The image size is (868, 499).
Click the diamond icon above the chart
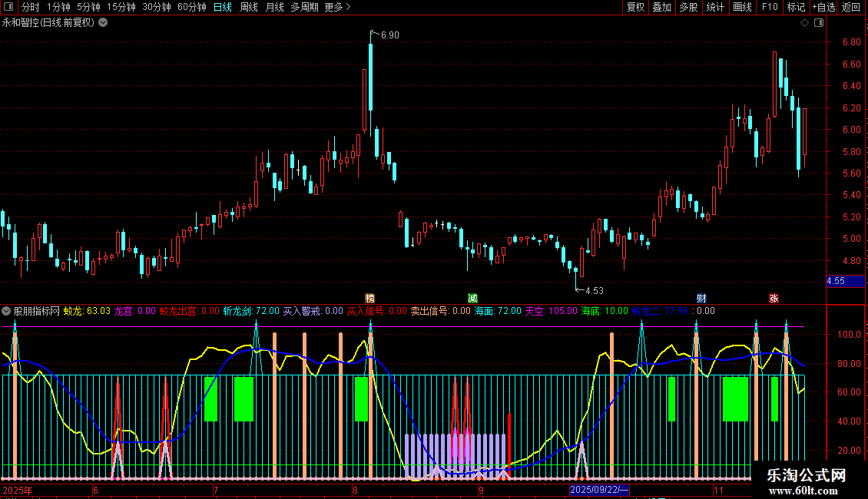click(x=804, y=23)
